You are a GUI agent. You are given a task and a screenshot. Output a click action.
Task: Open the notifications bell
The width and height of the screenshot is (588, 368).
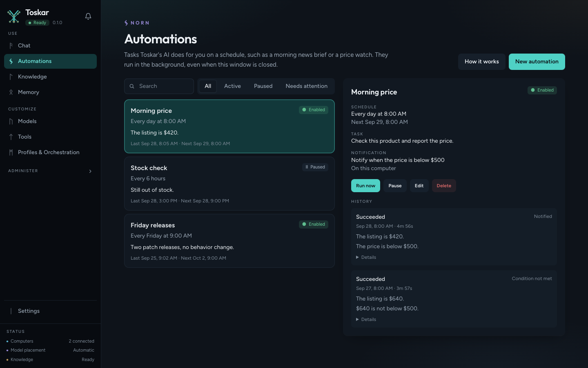88,16
